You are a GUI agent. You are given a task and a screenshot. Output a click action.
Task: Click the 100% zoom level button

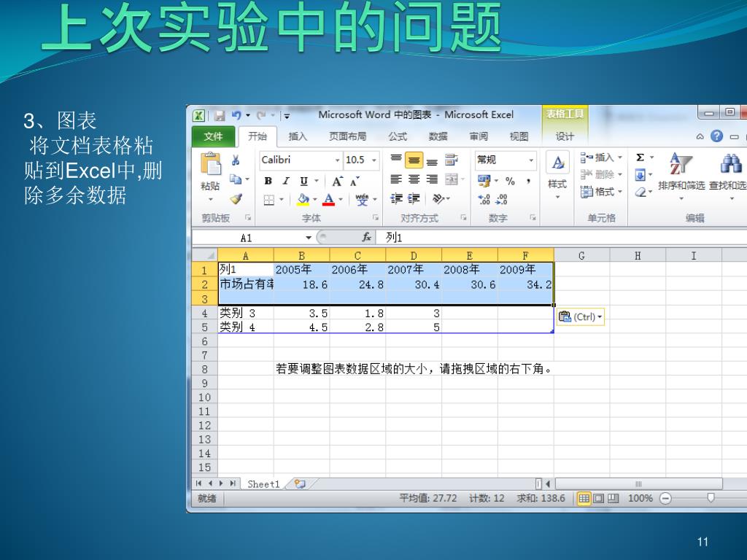point(640,498)
